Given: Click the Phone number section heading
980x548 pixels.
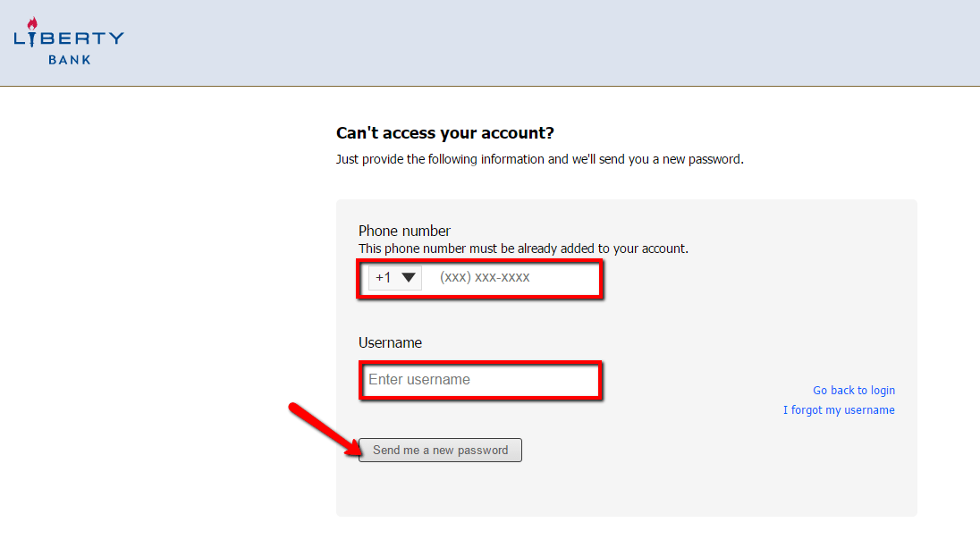Looking at the screenshot, I should 404,231.
